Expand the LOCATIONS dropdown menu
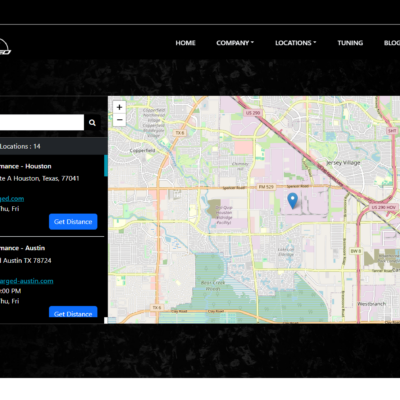 (x=295, y=43)
